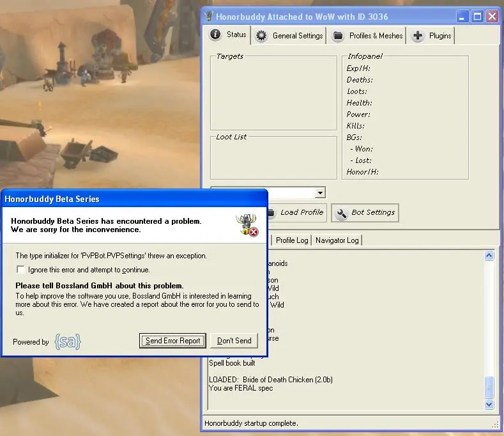Image resolution: width=504 pixels, height=436 pixels.
Task: Click the 'Honor/H:' infopanel label
Action: 362,172
